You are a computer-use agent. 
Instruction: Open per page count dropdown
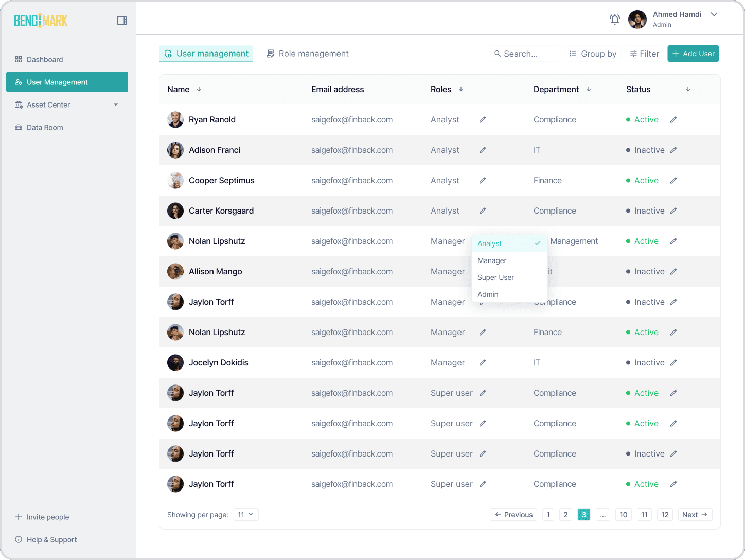pyautogui.click(x=246, y=515)
